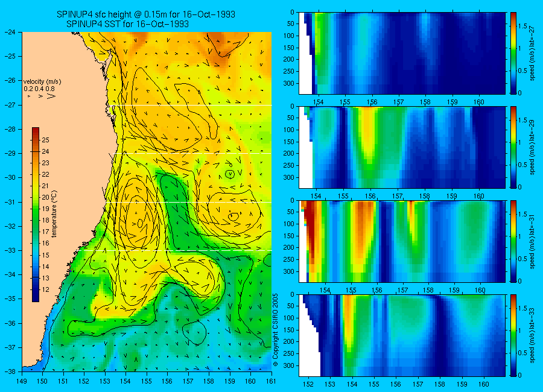
Task: Click the "speed (m/s) lat=-29" label
Action: (532, 148)
